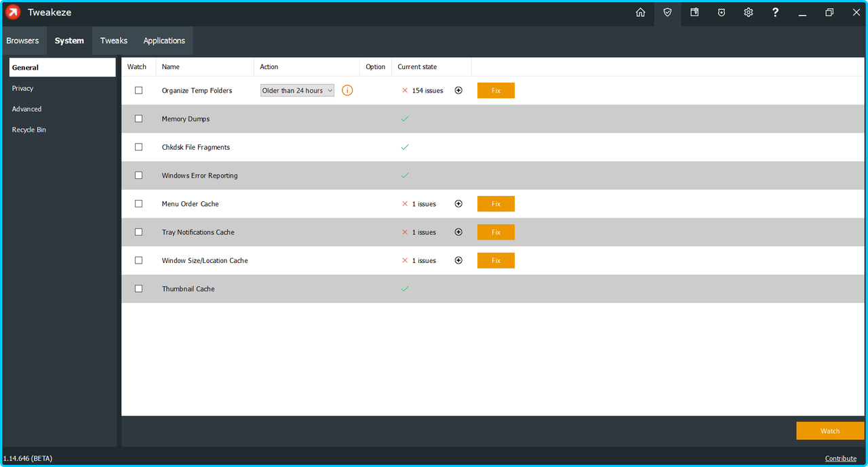868x467 pixels.
Task: Click the Thumbnail Cache row name
Action: tap(189, 289)
